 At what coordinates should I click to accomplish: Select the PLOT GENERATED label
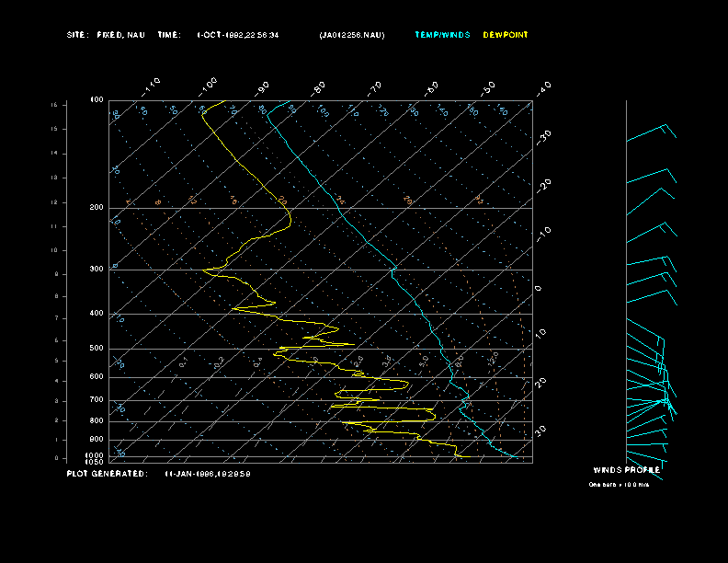(x=107, y=474)
